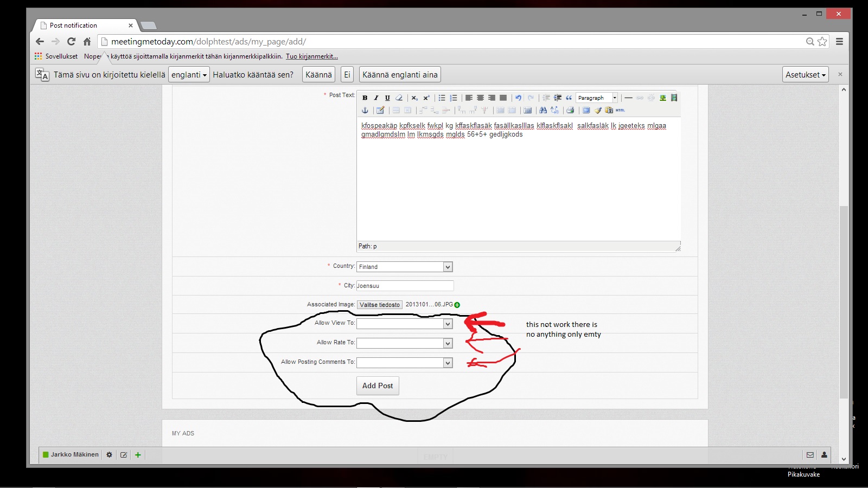Viewport: 868px width, 488px height.
Task: Open find with the binoculars icon
Action: pyautogui.click(x=542, y=111)
